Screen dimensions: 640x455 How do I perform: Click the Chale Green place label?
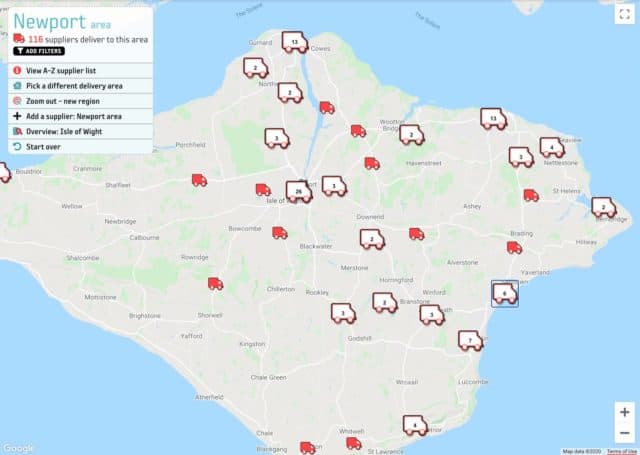[x=268, y=377]
